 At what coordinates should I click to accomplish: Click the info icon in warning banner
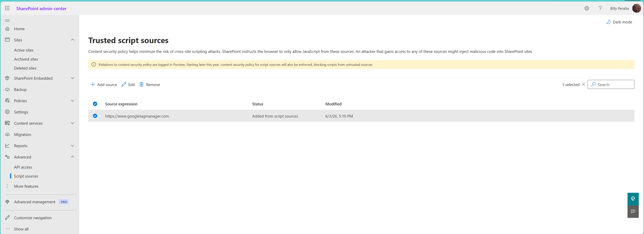[94, 64]
